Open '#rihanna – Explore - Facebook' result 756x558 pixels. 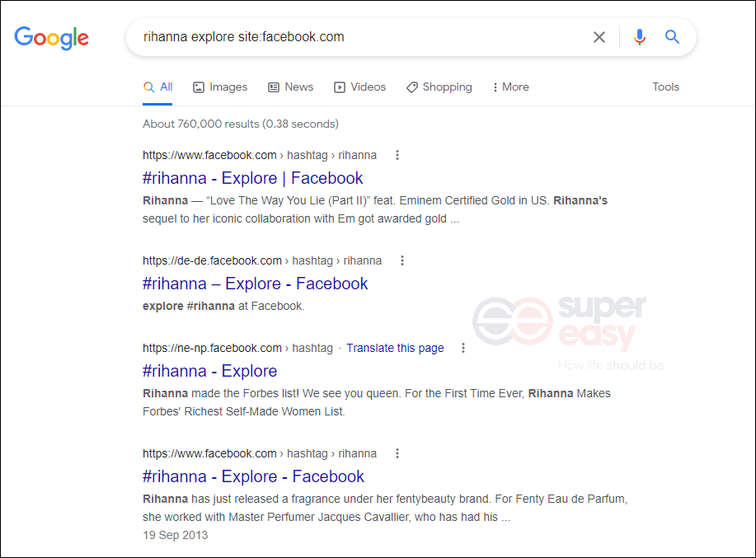point(255,284)
